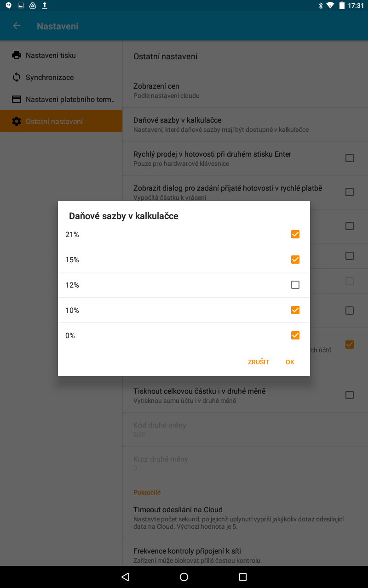This screenshot has height=588, width=368.
Task: Select the printer icon for Nastavení tisku
Action: pos(17,55)
